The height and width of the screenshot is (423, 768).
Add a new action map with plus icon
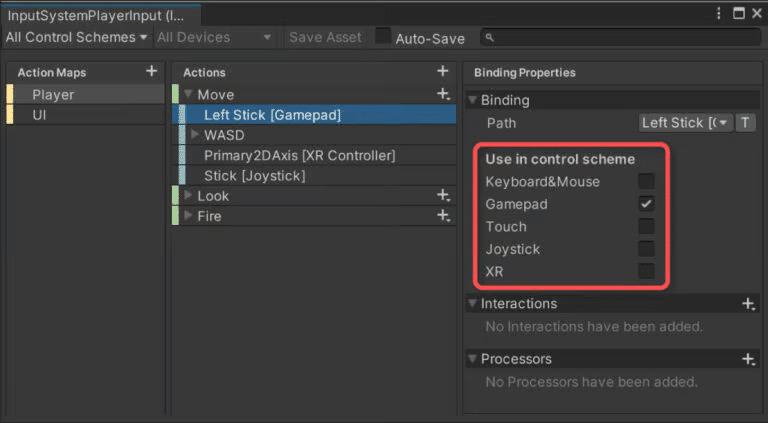tap(151, 71)
